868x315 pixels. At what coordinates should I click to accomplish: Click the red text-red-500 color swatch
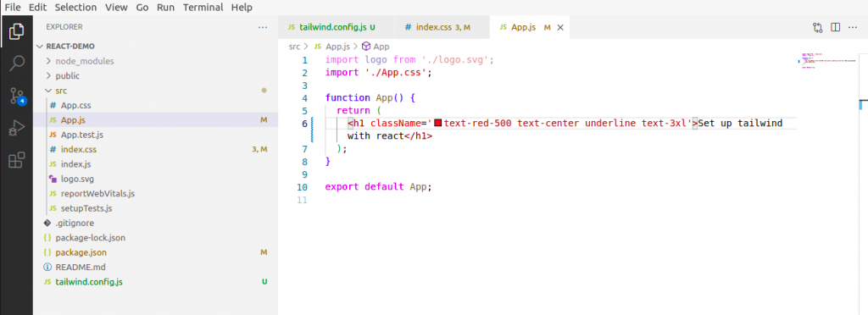(x=438, y=124)
